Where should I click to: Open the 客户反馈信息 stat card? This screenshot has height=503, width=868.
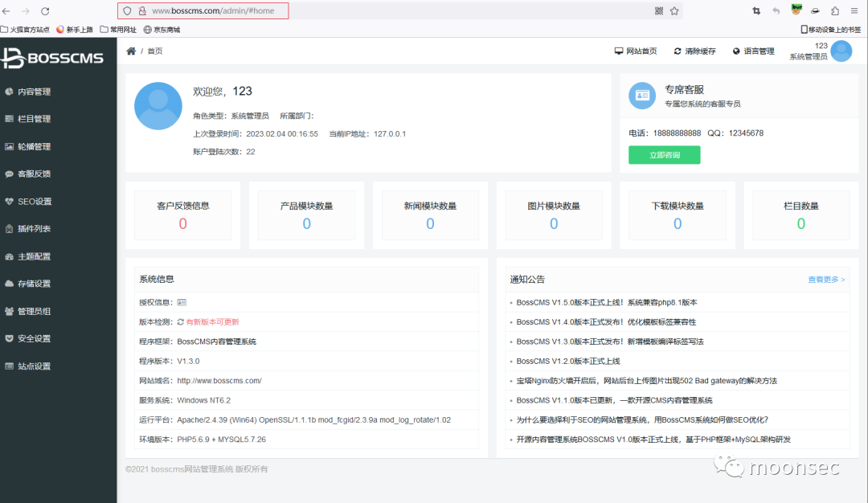(x=182, y=215)
